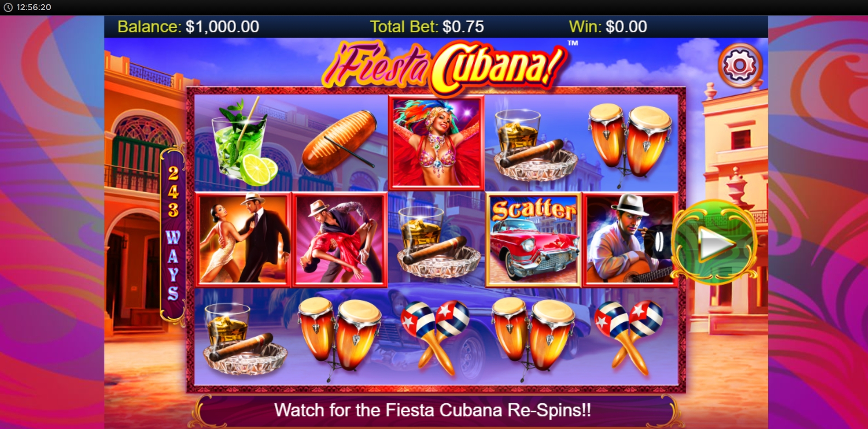
Task: Start a spin with green play button
Action: coord(714,242)
